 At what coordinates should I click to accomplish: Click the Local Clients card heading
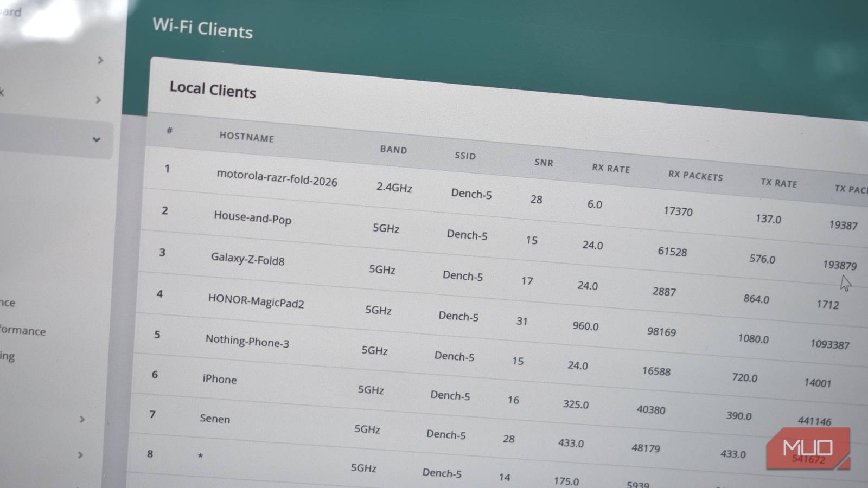pyautogui.click(x=213, y=90)
